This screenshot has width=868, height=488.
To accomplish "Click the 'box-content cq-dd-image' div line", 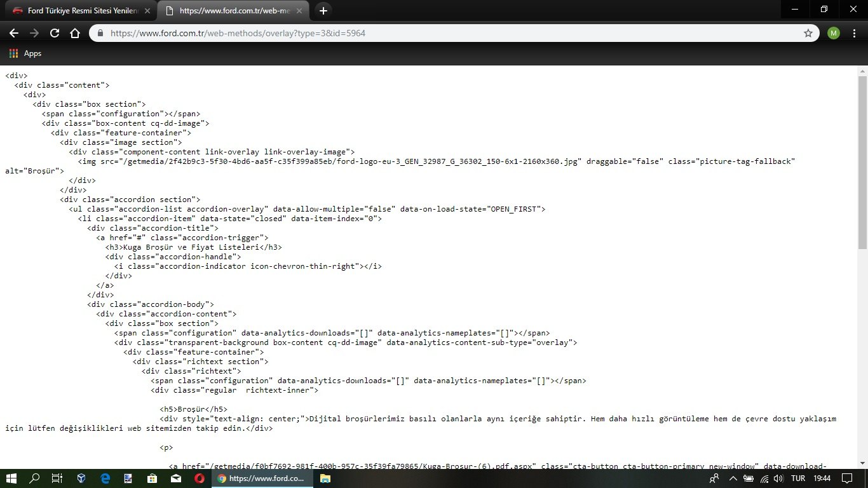I will pos(126,123).
